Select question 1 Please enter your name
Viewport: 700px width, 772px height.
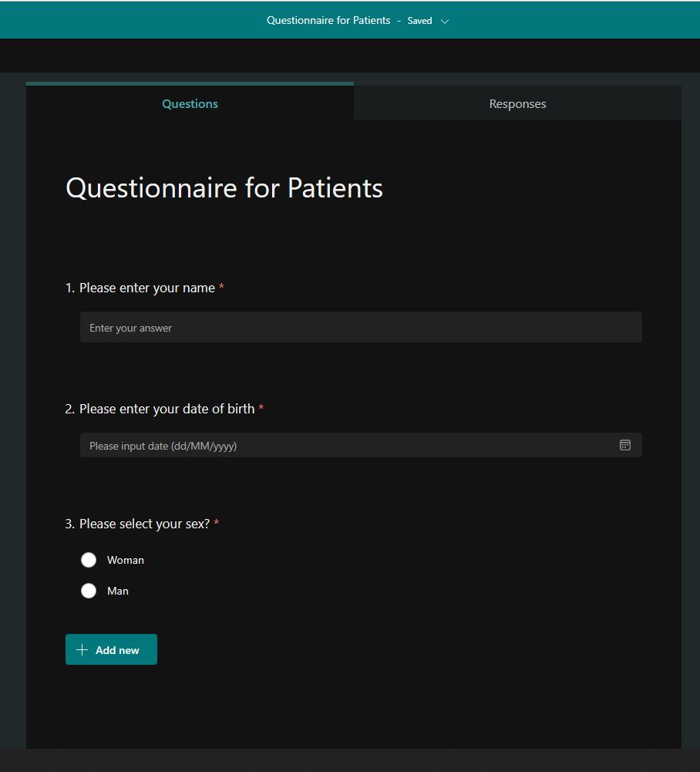[x=146, y=288]
